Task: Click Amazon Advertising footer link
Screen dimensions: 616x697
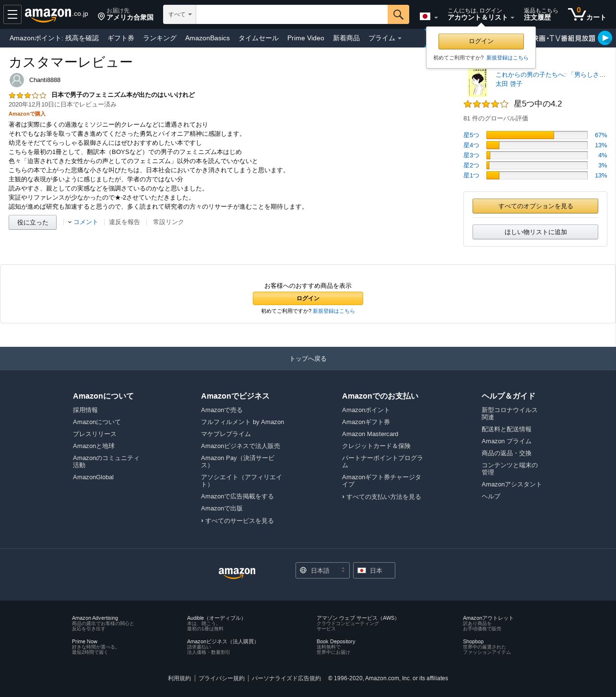Action: [x=95, y=618]
